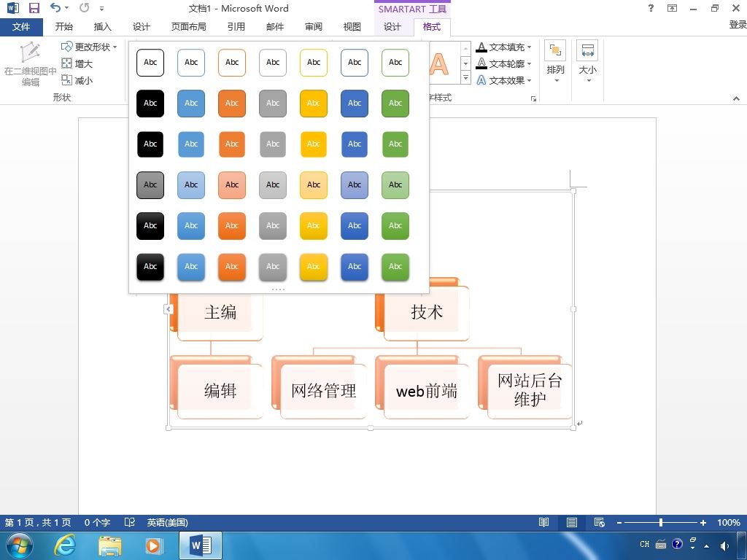Select the web前端 shape
This screenshot has width=747, height=560.
tap(426, 392)
